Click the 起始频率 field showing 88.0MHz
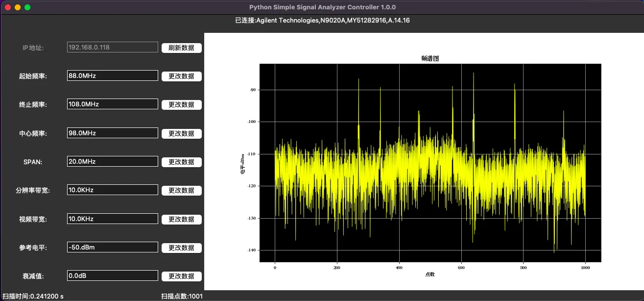The width and height of the screenshot is (644, 301). point(113,76)
